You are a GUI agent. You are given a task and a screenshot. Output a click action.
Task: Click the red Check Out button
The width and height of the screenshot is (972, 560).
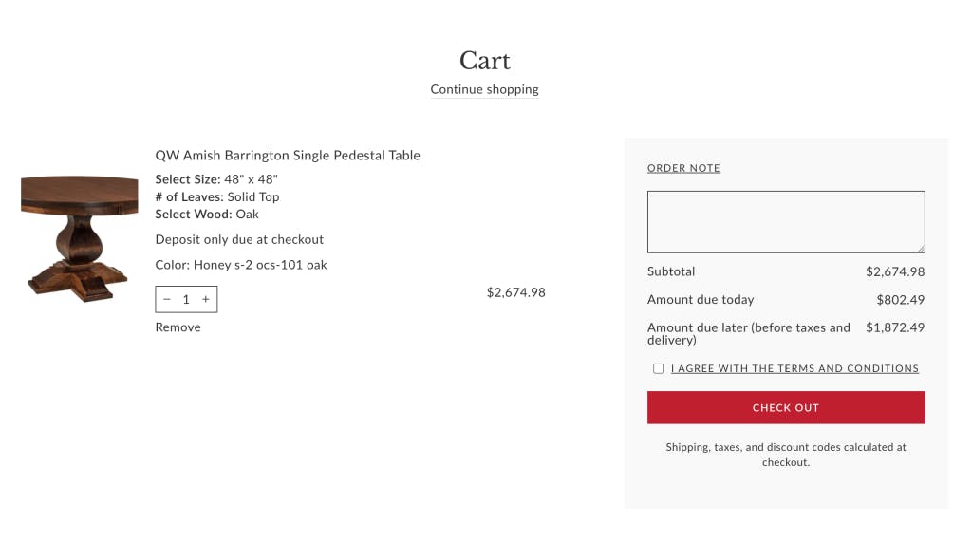[x=786, y=407]
